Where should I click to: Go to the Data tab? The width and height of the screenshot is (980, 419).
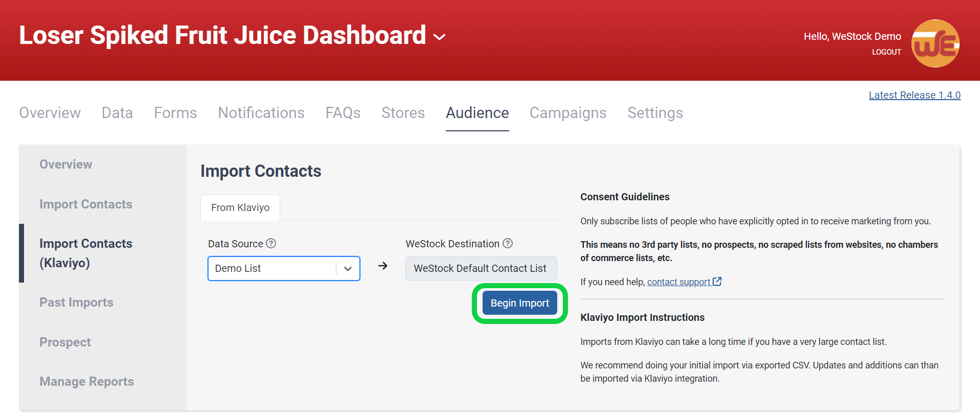coord(117,113)
